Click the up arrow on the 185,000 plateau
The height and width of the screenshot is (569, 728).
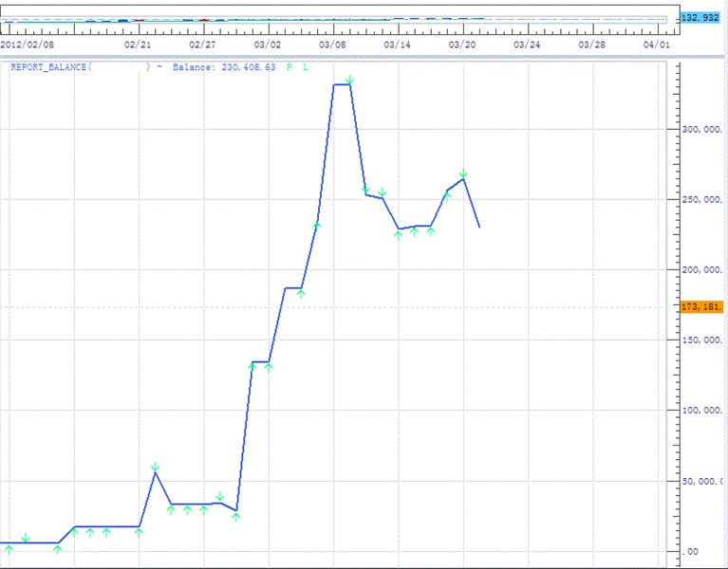tap(301, 293)
